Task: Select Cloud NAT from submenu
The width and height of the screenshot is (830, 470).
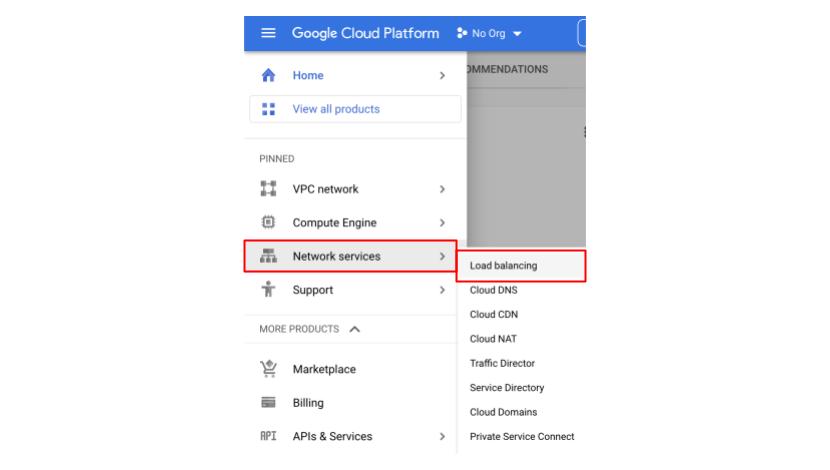Action: pos(493,339)
